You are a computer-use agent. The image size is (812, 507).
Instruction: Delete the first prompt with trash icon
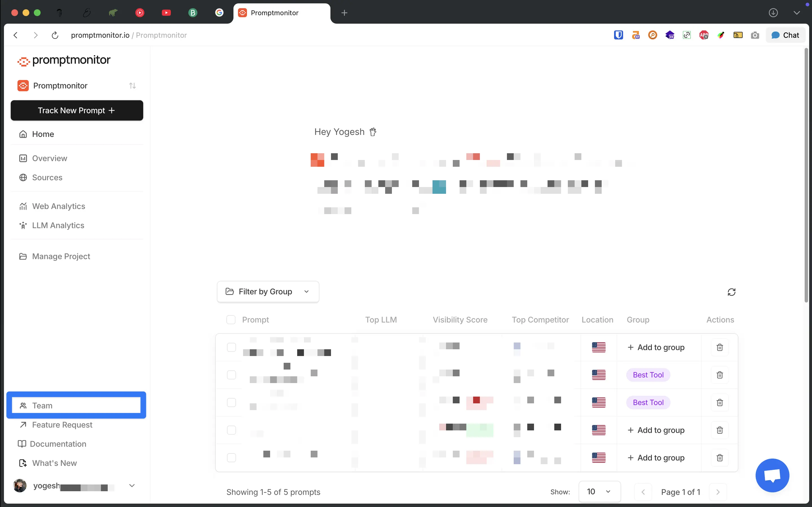(x=720, y=347)
